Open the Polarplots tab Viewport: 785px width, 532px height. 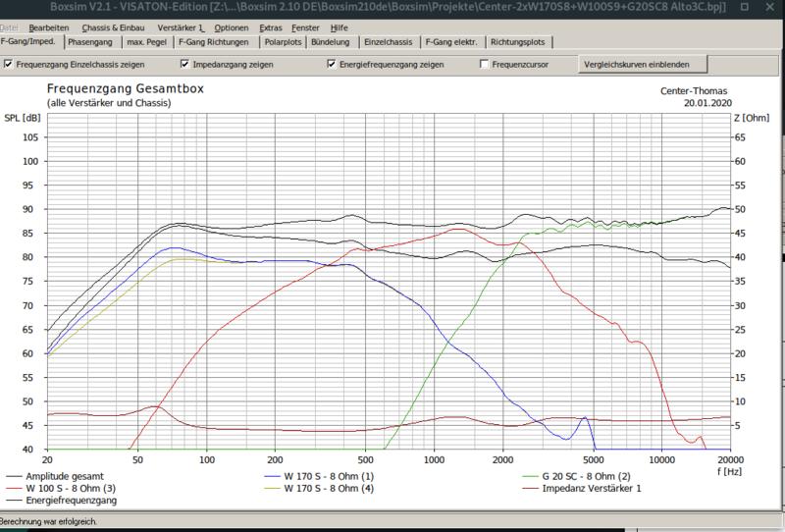283,43
